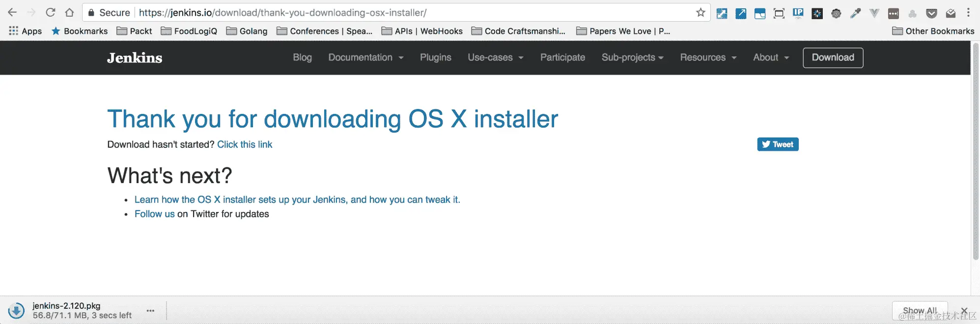Click the 'Click this link' download link

tap(245, 144)
